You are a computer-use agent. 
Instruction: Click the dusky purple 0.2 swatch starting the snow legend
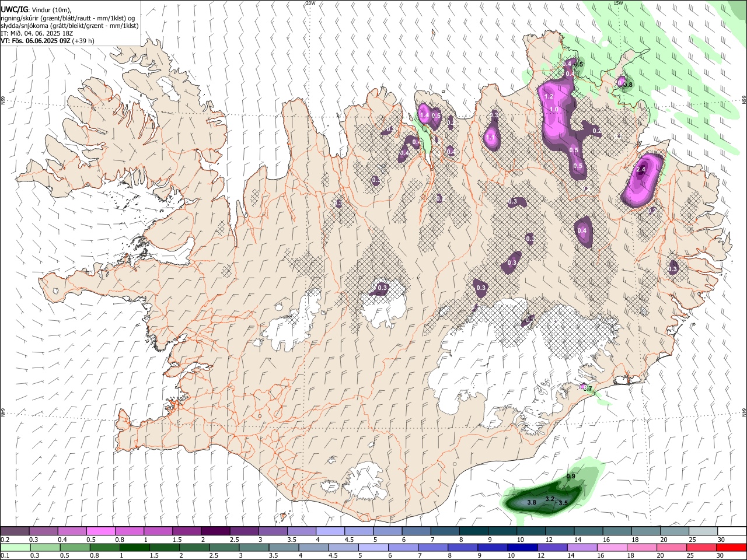[15, 531]
